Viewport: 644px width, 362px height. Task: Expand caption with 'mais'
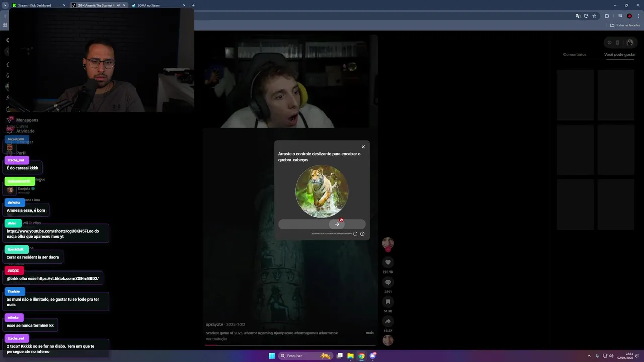click(370, 333)
